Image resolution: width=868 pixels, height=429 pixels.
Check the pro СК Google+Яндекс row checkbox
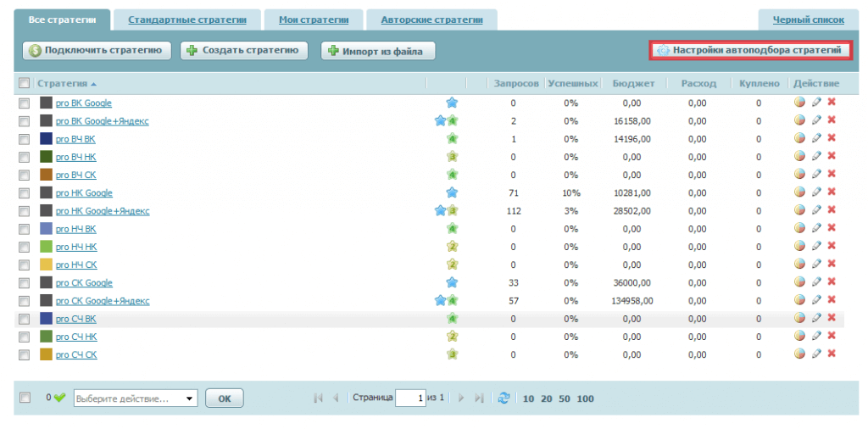click(x=24, y=301)
